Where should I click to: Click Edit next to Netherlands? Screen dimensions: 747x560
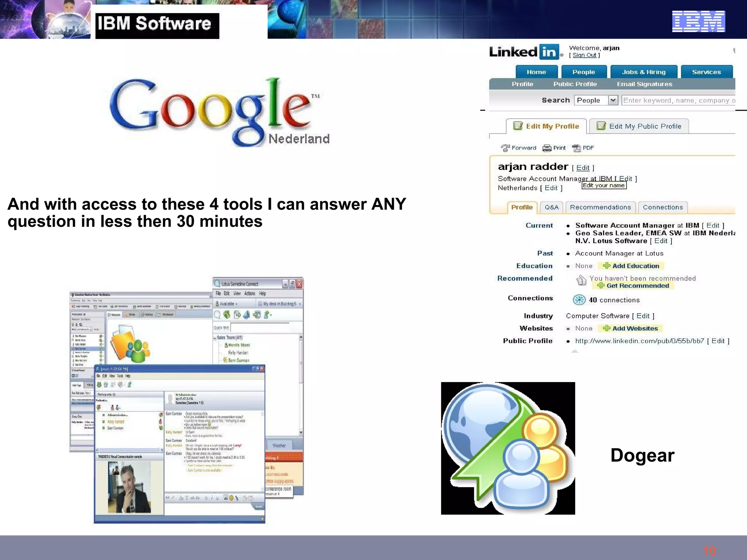coord(551,188)
